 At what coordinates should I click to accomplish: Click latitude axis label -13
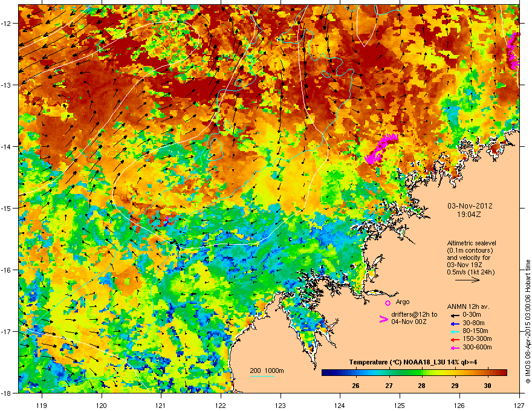point(6,85)
